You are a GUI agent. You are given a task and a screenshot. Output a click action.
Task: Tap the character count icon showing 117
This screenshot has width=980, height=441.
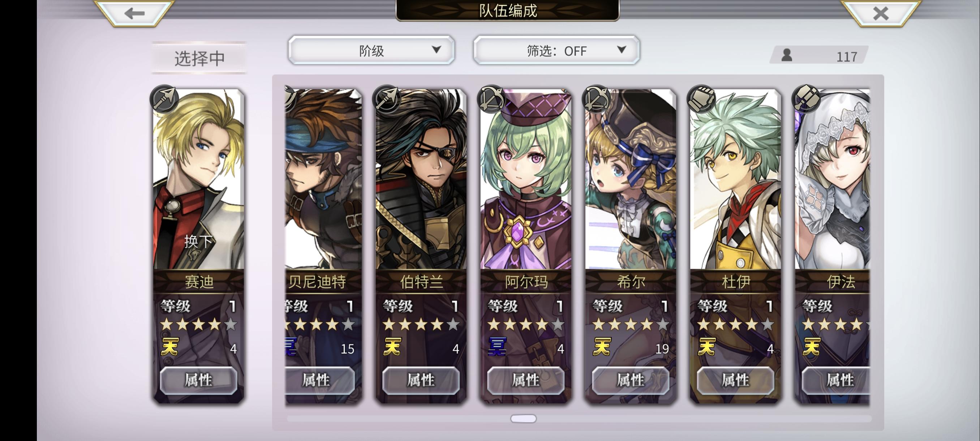787,56
